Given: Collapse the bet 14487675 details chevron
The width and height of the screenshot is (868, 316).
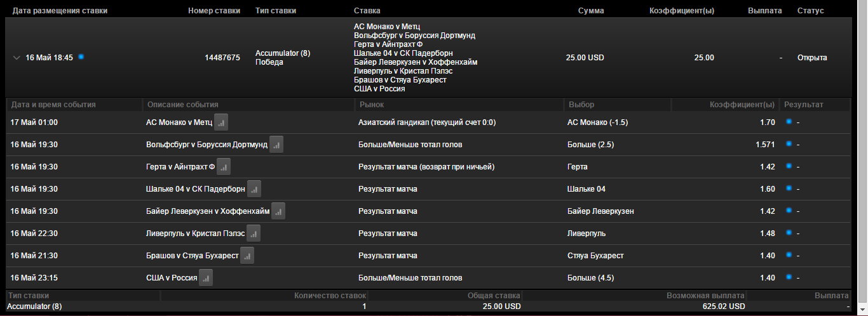Looking at the screenshot, I should point(17,58).
